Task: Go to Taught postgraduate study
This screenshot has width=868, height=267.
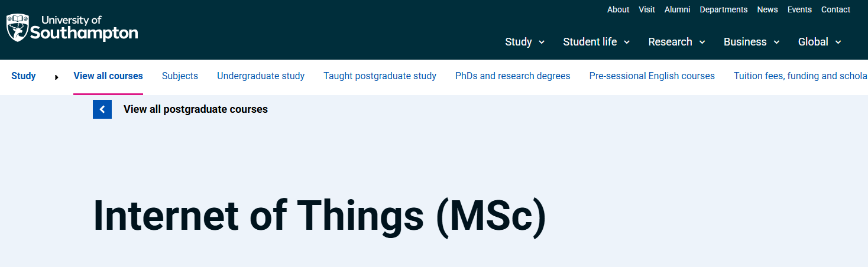Action: (x=380, y=76)
